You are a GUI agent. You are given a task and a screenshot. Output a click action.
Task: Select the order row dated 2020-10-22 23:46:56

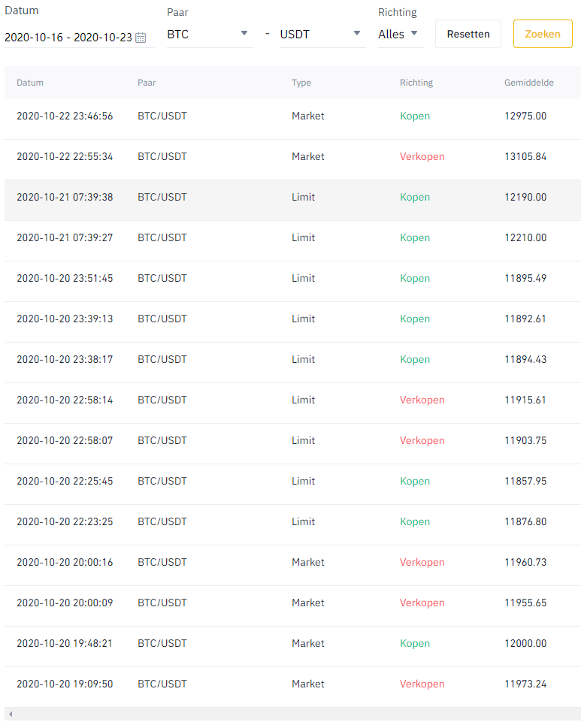pyautogui.click(x=292, y=116)
